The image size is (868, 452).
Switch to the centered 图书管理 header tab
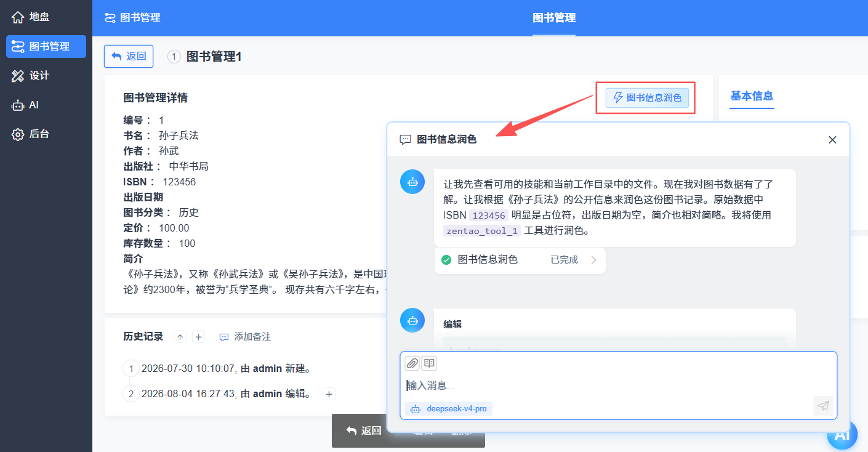pyautogui.click(x=554, y=18)
